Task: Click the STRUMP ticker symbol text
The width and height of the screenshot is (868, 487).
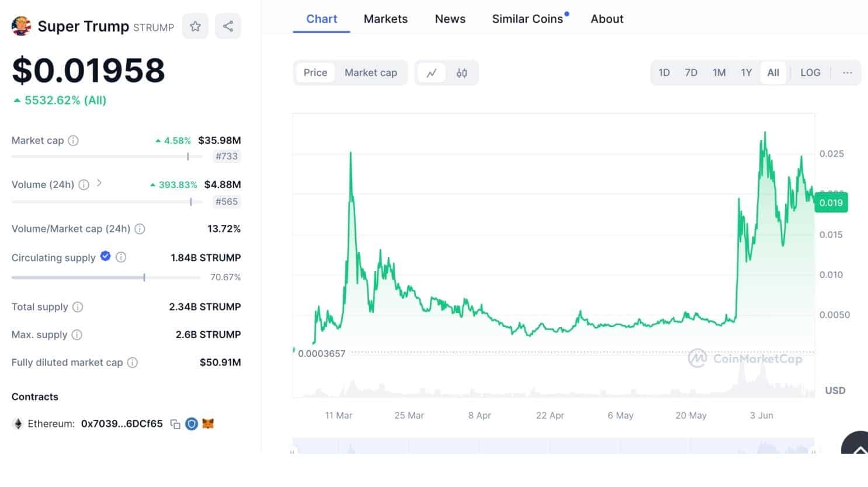Action: 154,27
